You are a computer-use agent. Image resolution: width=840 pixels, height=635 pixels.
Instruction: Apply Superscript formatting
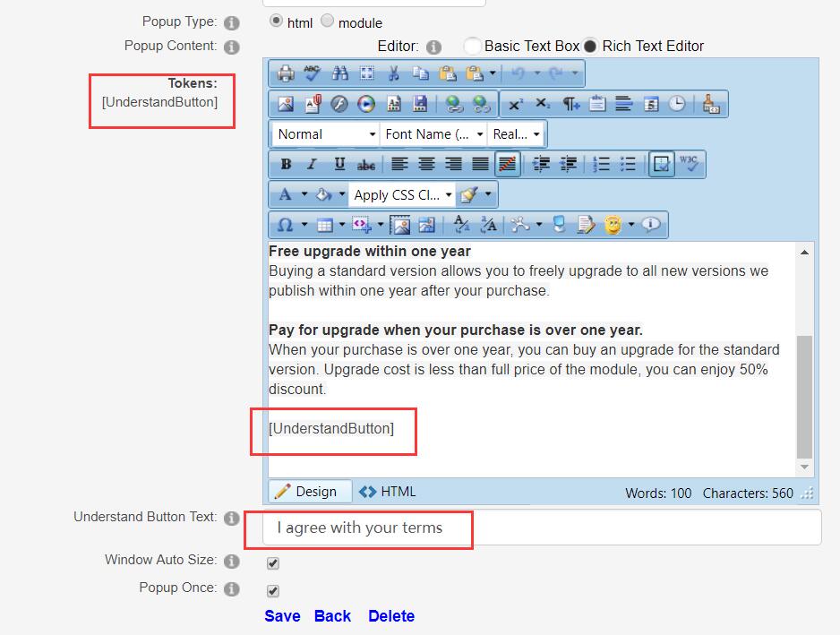coord(515,104)
